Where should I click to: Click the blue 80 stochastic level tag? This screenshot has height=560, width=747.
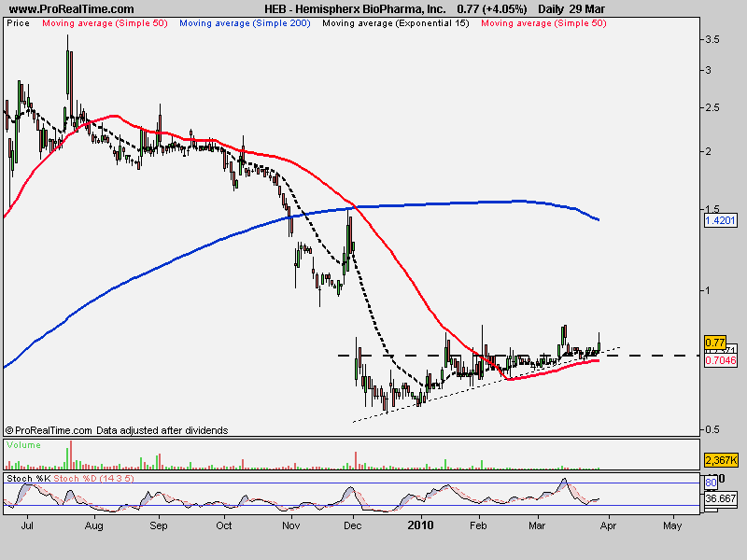coord(711,483)
